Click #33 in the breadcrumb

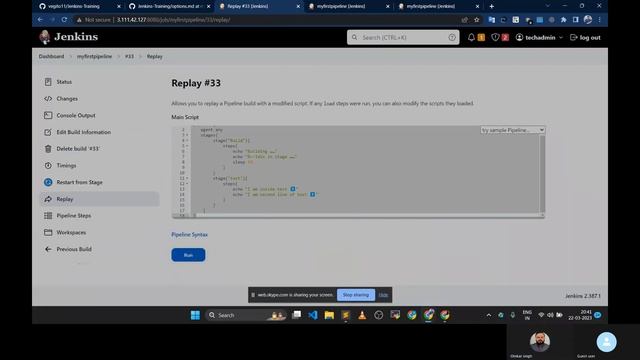pyautogui.click(x=129, y=56)
